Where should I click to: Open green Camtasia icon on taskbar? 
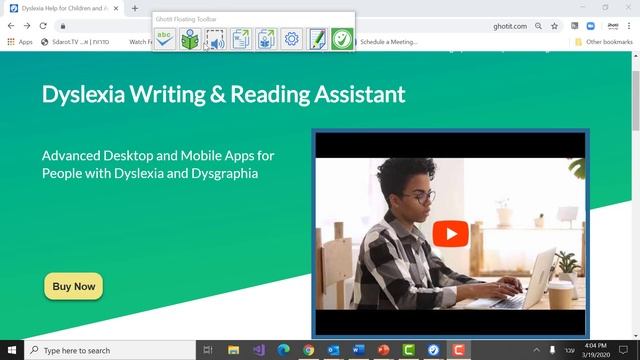click(409, 350)
